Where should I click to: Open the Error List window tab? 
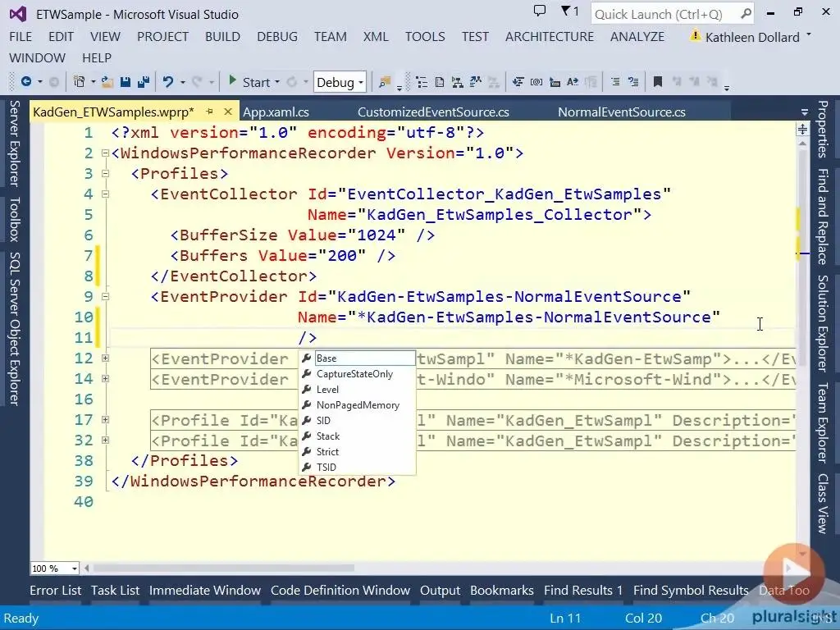click(56, 591)
